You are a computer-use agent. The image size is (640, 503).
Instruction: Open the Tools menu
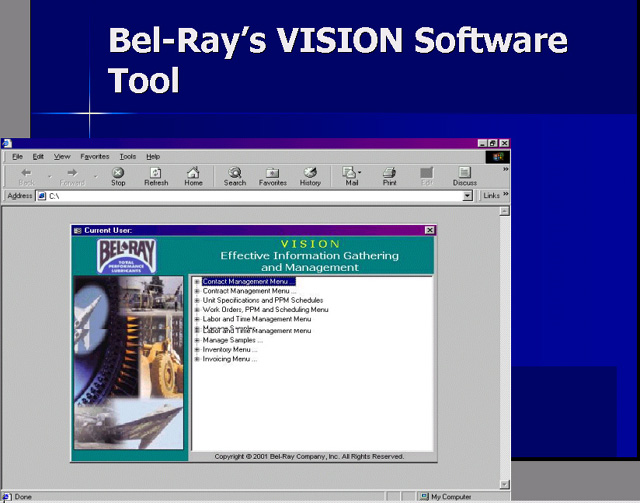pyautogui.click(x=127, y=157)
